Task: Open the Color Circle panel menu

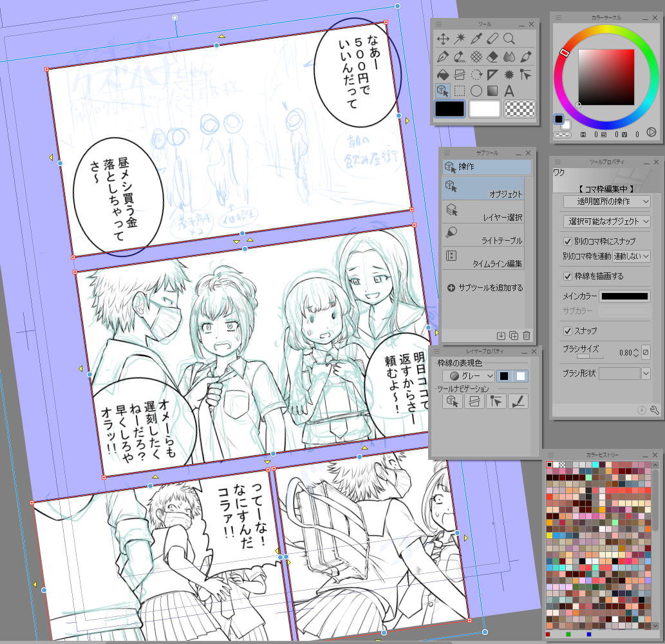Action: [x=559, y=17]
